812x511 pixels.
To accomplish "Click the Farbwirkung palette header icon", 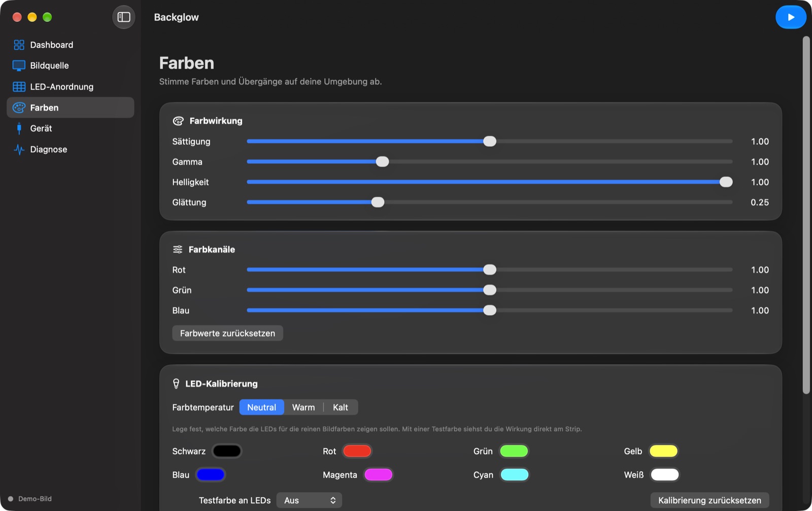I will pyautogui.click(x=178, y=121).
